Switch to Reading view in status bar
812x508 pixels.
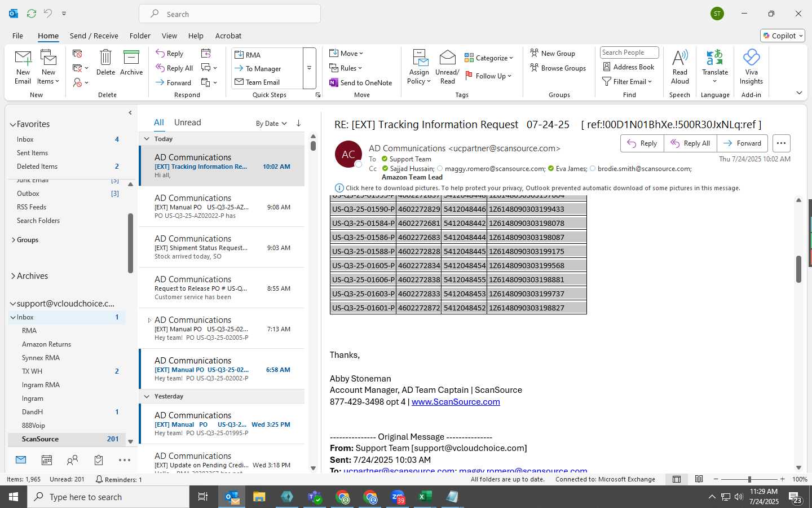tap(699, 479)
